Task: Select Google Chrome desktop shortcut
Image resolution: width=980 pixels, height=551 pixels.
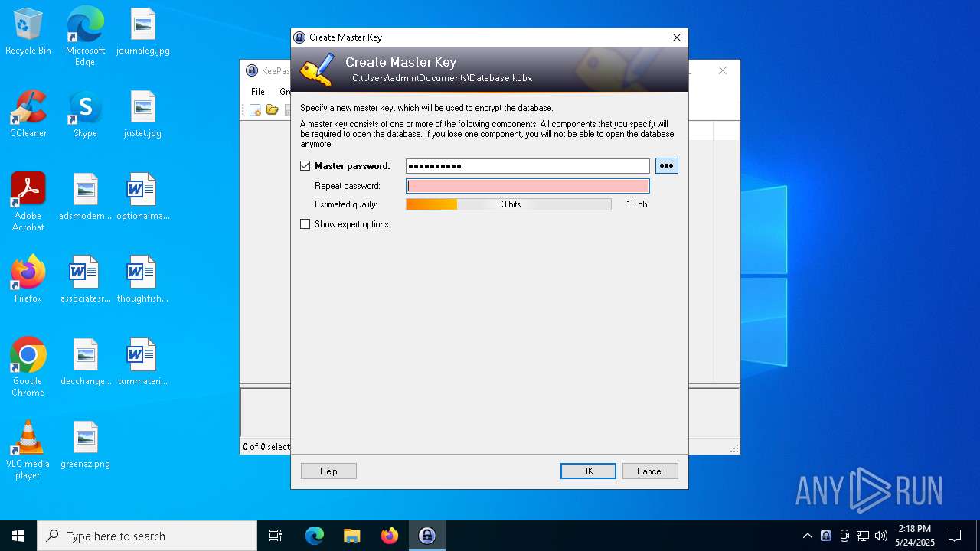Action: pos(28,367)
